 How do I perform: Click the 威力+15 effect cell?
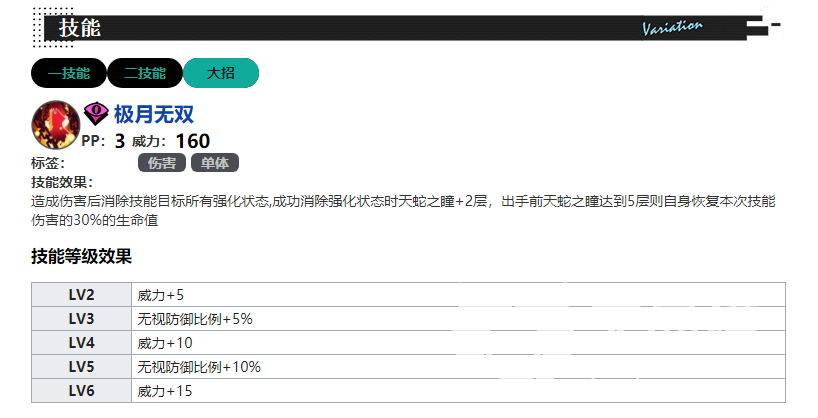[165, 391]
